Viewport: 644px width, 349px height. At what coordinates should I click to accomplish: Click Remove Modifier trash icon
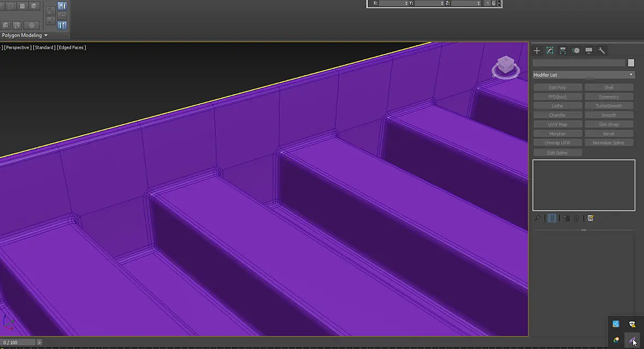576,218
